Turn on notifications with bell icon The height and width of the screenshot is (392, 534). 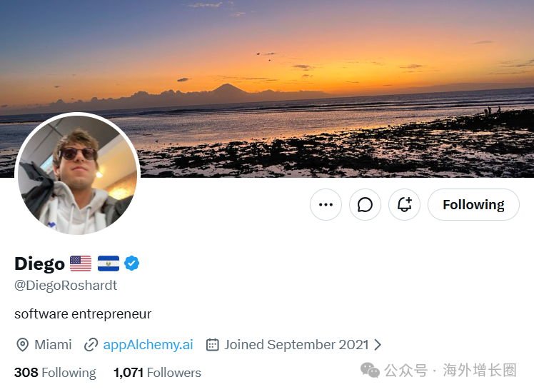click(404, 205)
